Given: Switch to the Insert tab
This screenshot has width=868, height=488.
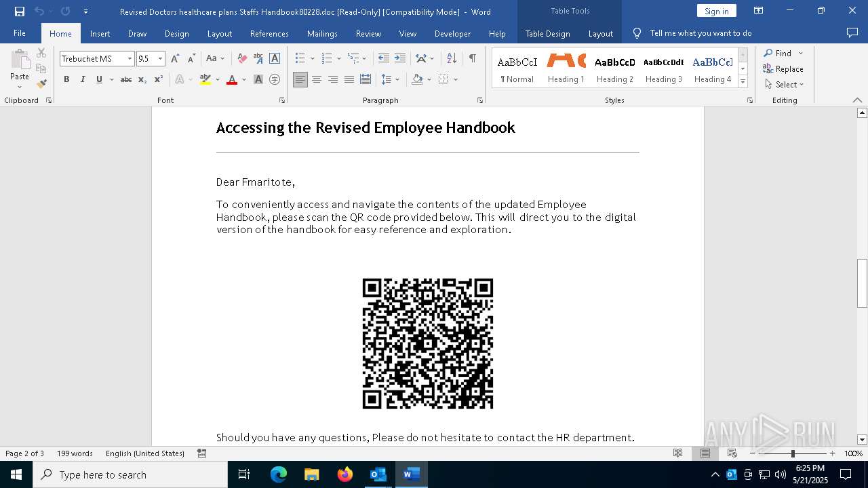Looking at the screenshot, I should 100,33.
